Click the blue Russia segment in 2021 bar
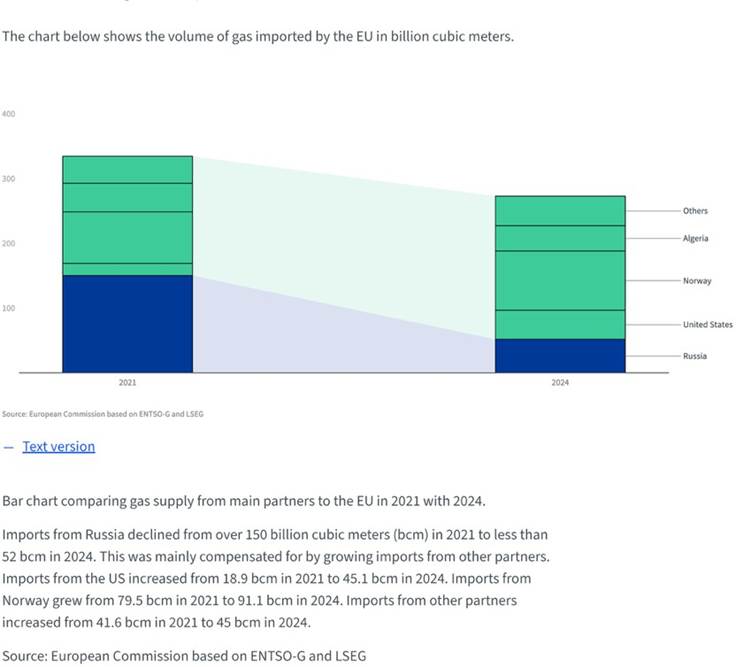Viewport: 736px width, 667px height. pyautogui.click(x=127, y=323)
